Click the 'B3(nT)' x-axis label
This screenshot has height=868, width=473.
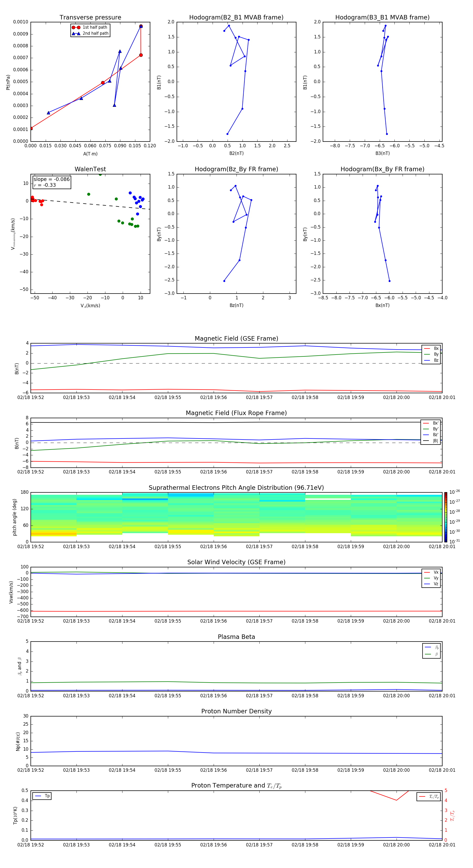(x=382, y=153)
